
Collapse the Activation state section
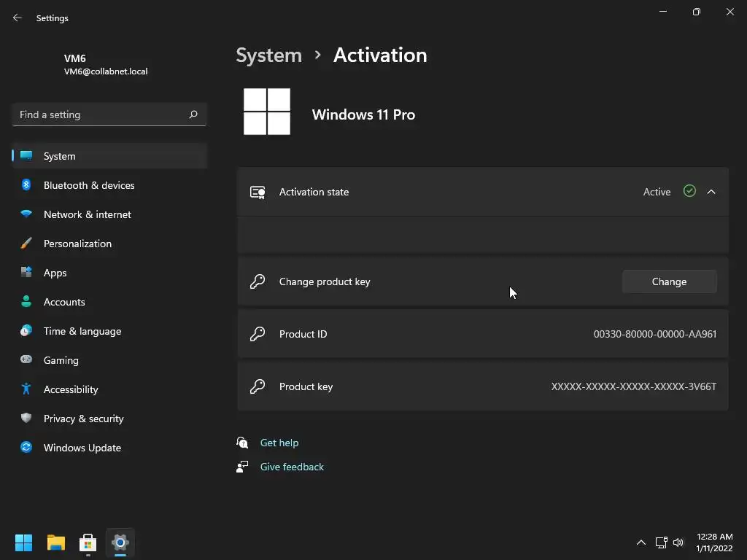[711, 192]
